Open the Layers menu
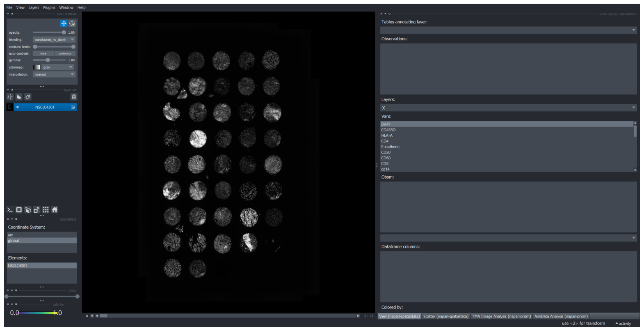Viewport: 644px width, 331px height. point(34,7)
